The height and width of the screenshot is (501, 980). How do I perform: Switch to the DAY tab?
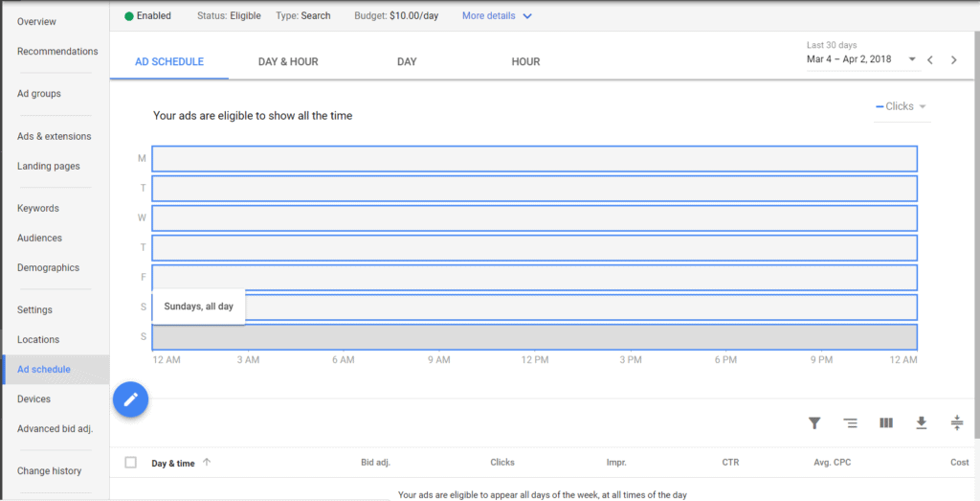[x=407, y=61]
